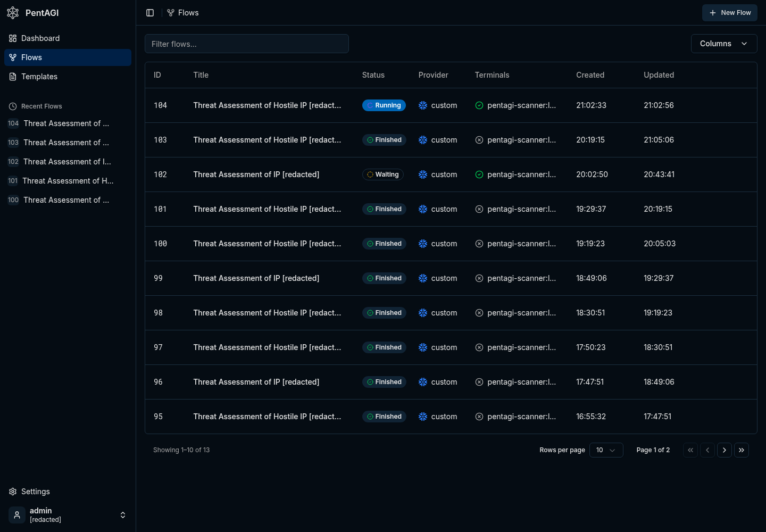Click the Waiting status badge of flow 102

383,174
